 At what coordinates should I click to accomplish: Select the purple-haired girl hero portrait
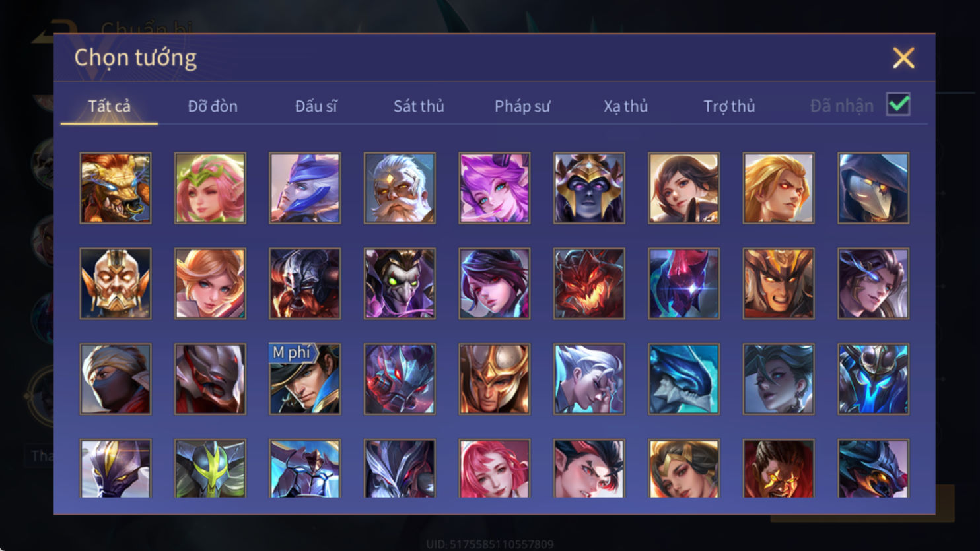[x=495, y=188]
